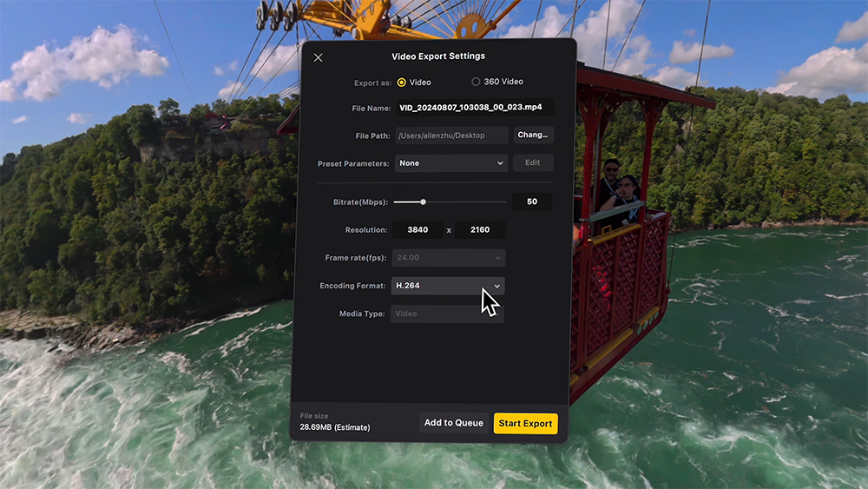Expand the Encoding Format H.264 dropdown
The width and height of the screenshot is (868, 489).
(x=449, y=286)
